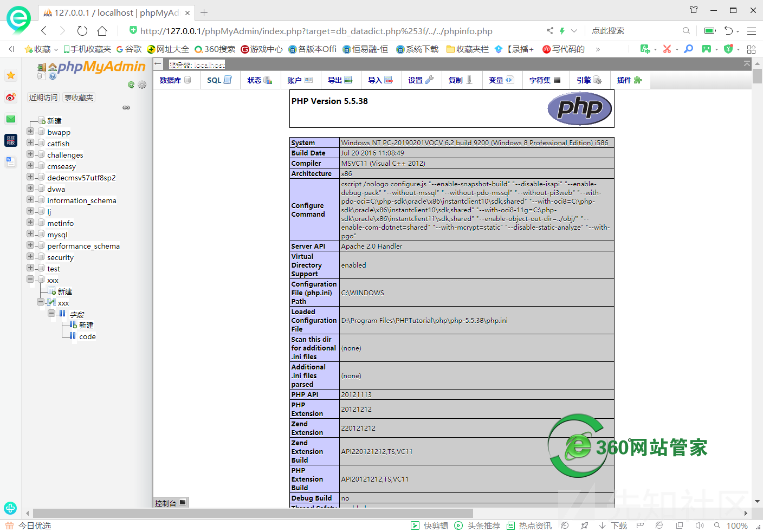
Task: Click the chain link icon in navigation panel
Action: (126, 107)
